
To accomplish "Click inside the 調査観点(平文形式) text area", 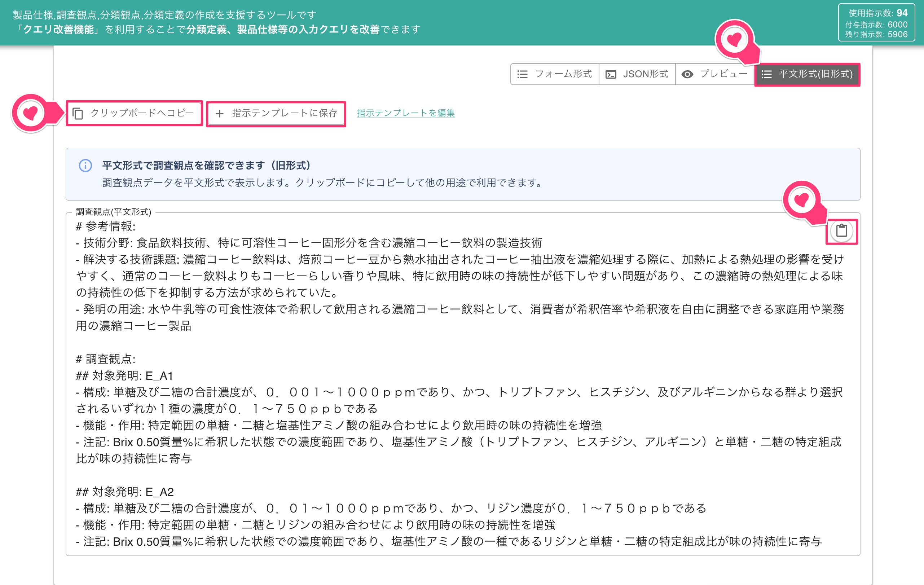I will pos(463,384).
